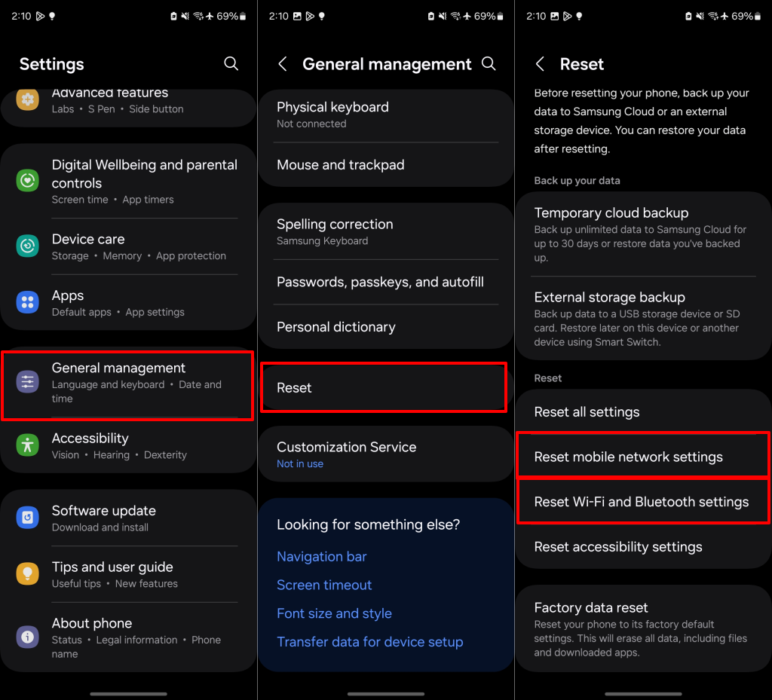Screen dimensions: 772x700
Task: Select the blue Apps icon
Action: tap(26, 302)
